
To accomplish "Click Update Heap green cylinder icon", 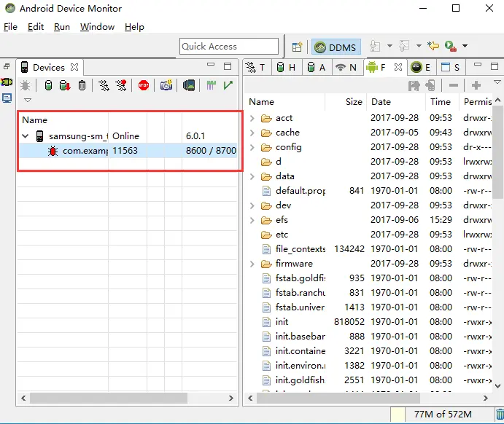I will [x=48, y=85].
